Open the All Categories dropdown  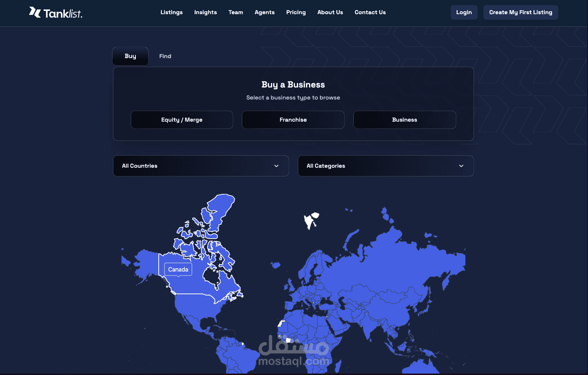pyautogui.click(x=385, y=166)
